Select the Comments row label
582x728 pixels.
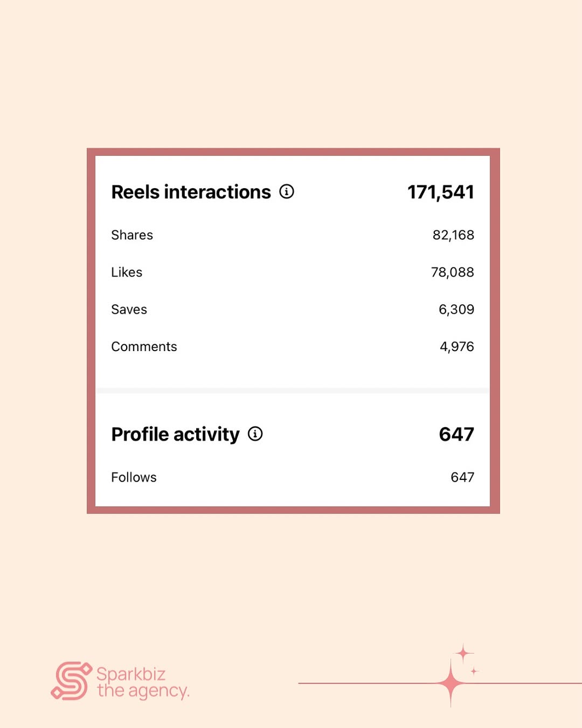click(x=144, y=347)
